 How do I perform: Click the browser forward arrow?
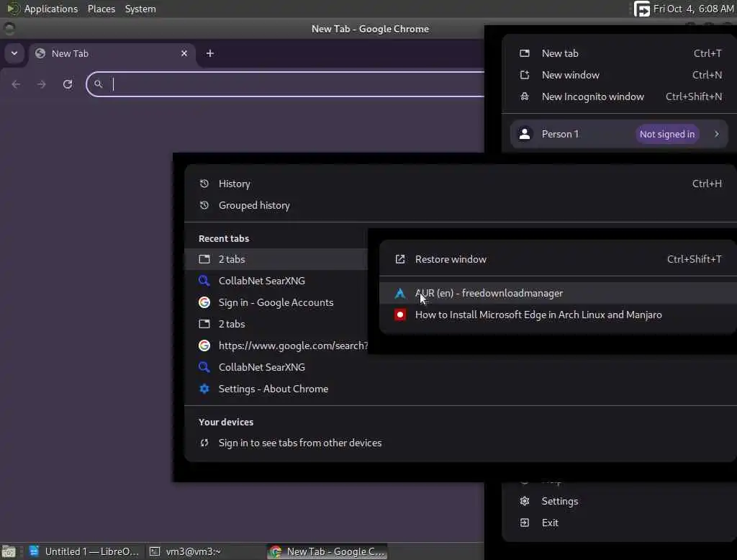click(41, 84)
